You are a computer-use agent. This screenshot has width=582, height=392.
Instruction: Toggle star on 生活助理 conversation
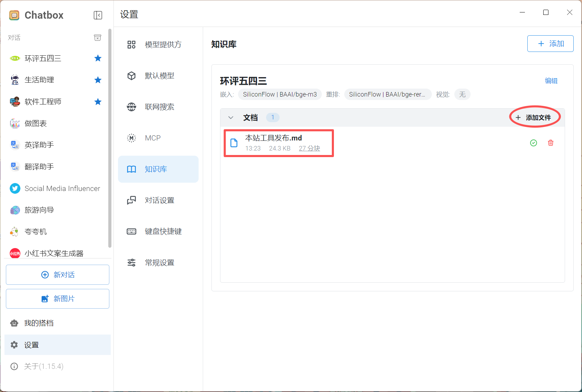(x=98, y=80)
